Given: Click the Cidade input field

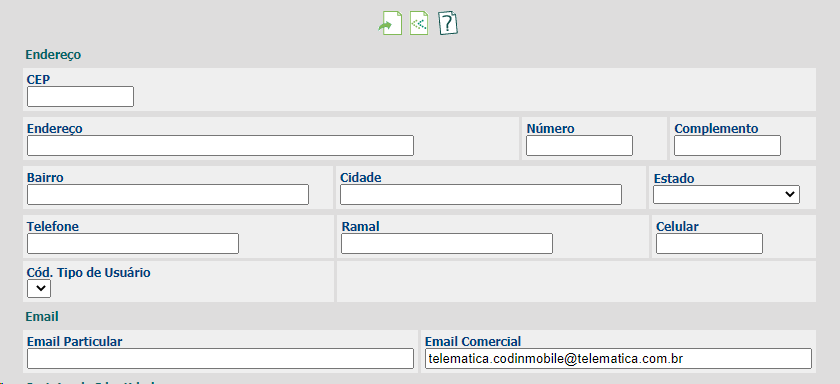Looking at the screenshot, I should [481, 194].
